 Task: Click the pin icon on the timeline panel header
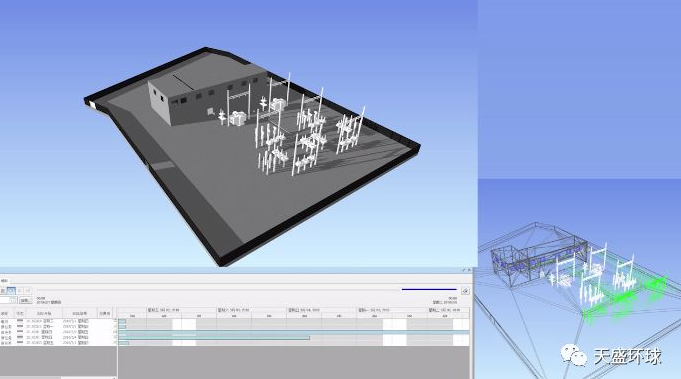(x=463, y=270)
